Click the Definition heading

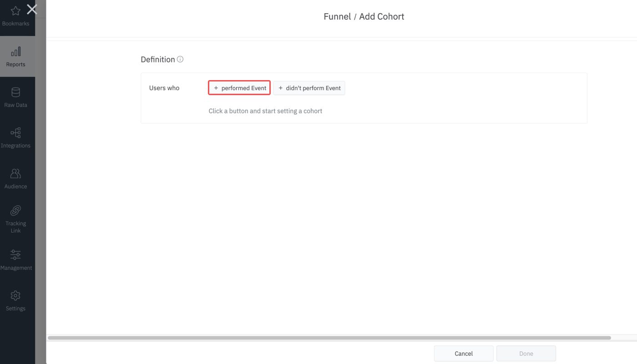pyautogui.click(x=158, y=60)
